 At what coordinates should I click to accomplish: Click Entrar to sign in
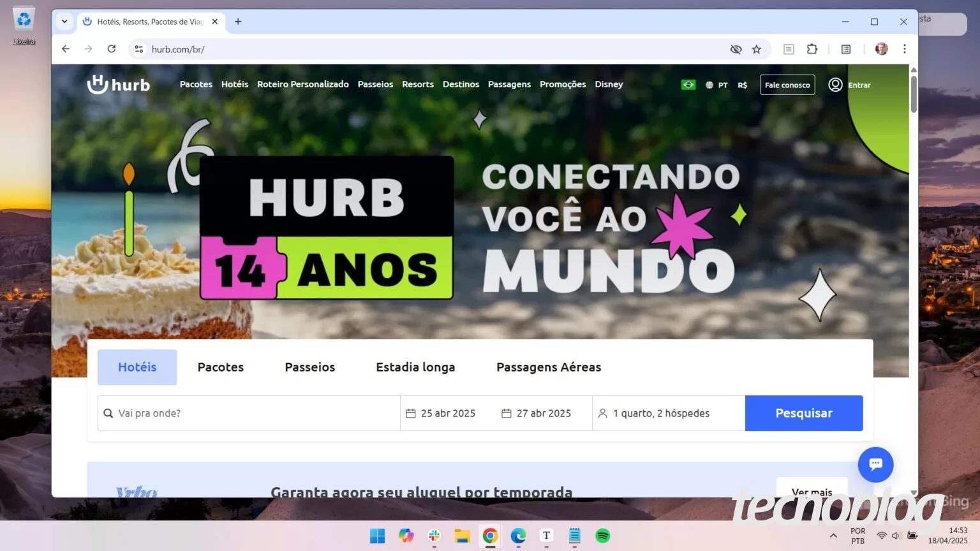pos(850,85)
